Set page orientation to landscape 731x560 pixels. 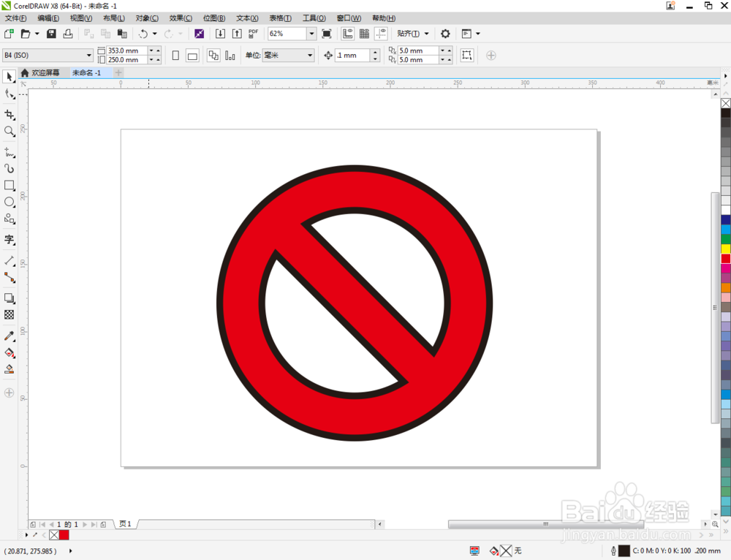192,56
